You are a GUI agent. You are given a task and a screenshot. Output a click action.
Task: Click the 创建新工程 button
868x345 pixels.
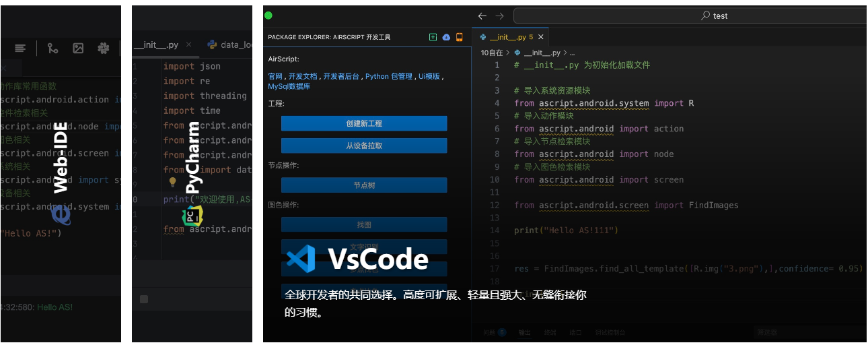click(364, 123)
